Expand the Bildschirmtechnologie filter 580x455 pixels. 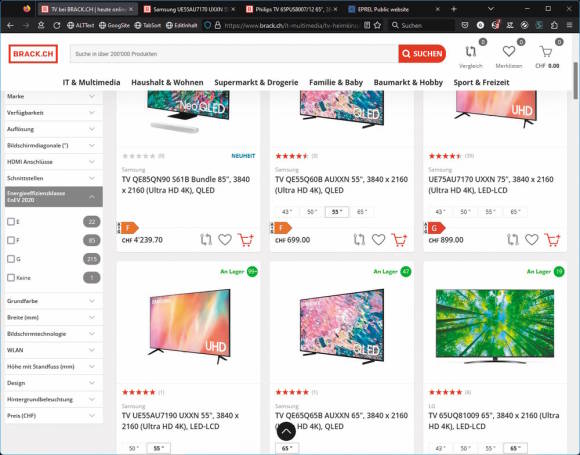click(x=54, y=334)
